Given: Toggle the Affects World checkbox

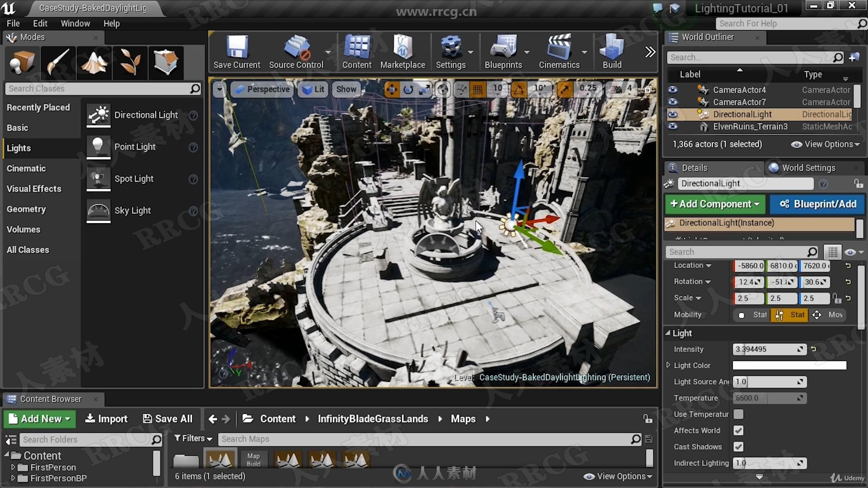Looking at the screenshot, I should coord(738,430).
